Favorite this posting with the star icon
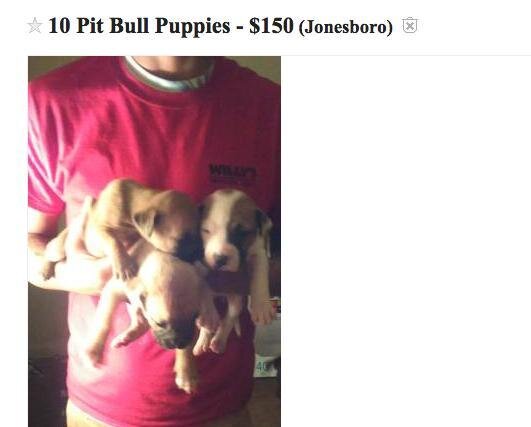This screenshot has width=531, height=427. tap(35, 26)
